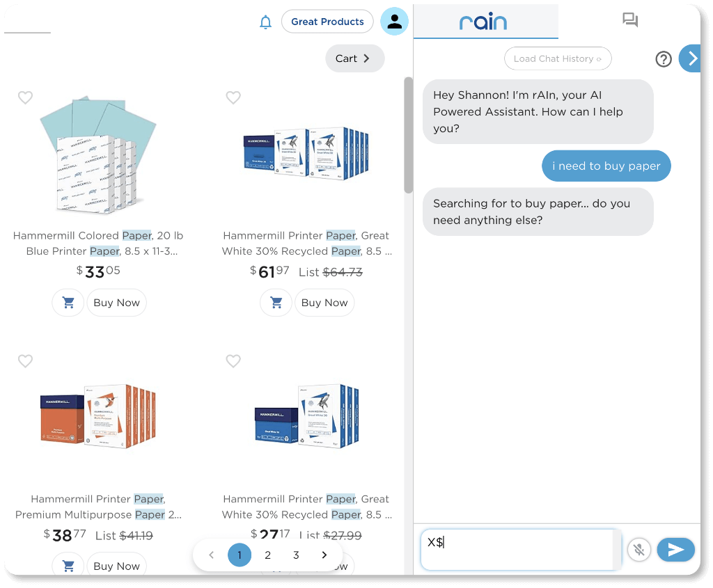Click the Great Products button
Viewport: 713px width, 588px height.
[x=327, y=22]
